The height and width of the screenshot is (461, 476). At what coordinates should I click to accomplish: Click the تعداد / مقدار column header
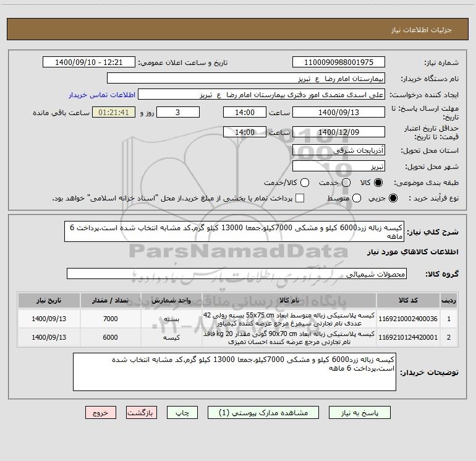click(110, 300)
